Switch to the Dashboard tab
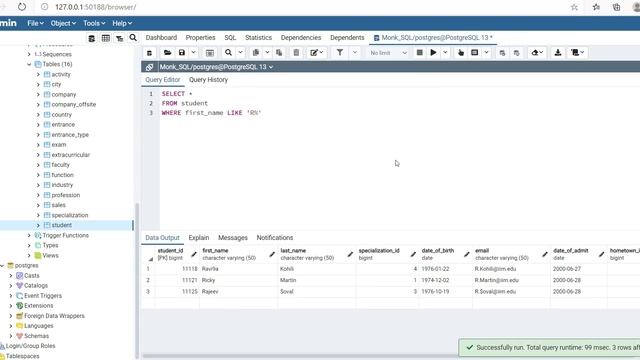 pos(161,38)
